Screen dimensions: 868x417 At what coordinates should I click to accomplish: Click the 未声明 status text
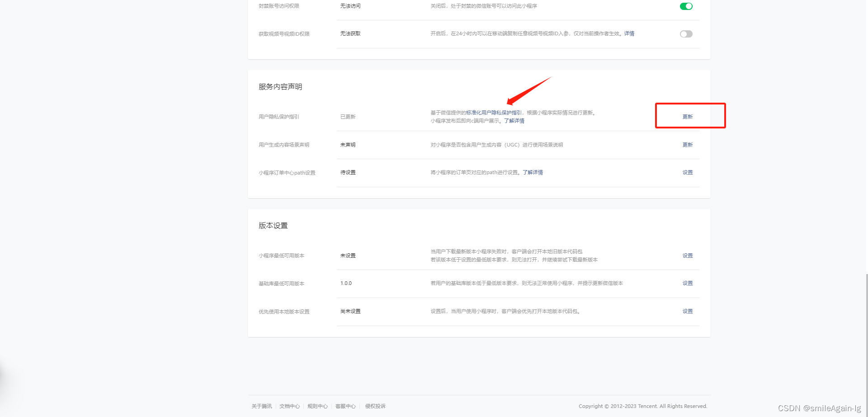348,145
